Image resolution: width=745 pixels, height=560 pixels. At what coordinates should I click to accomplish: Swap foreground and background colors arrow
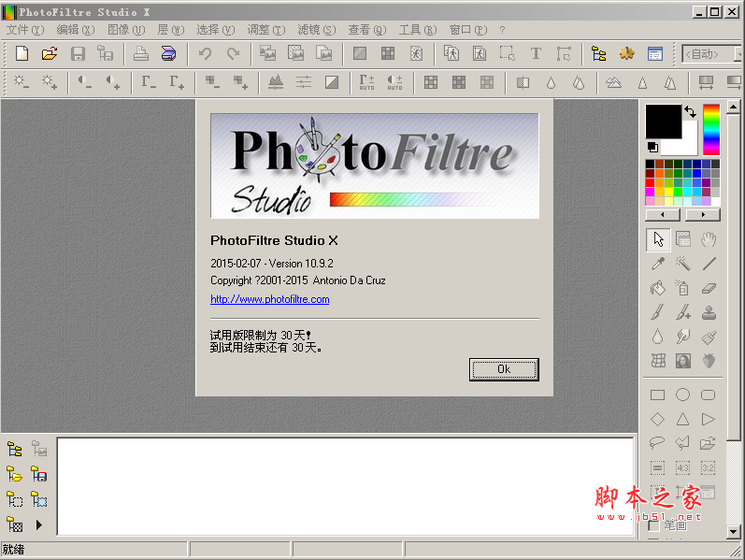click(691, 111)
